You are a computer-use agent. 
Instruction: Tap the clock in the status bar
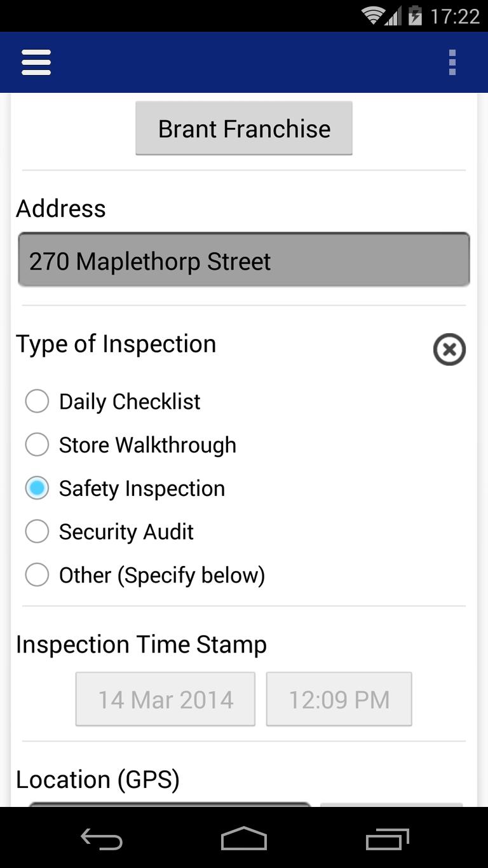454,15
